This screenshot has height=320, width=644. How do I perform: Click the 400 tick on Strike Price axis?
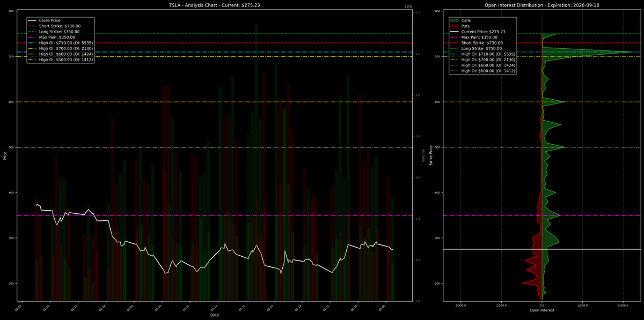(x=438, y=192)
